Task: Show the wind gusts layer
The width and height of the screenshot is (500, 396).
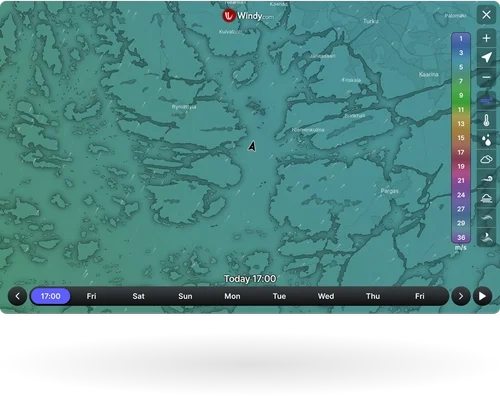Action: pos(486,179)
